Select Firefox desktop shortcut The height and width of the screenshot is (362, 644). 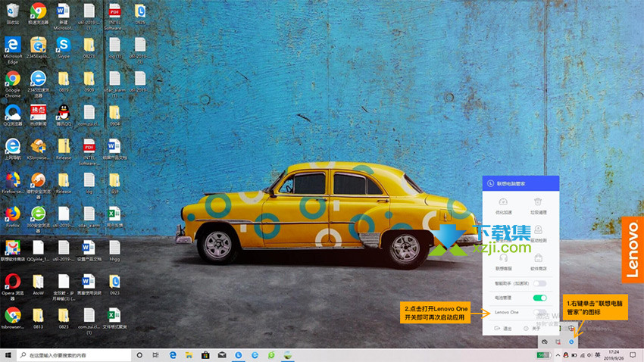(13, 217)
